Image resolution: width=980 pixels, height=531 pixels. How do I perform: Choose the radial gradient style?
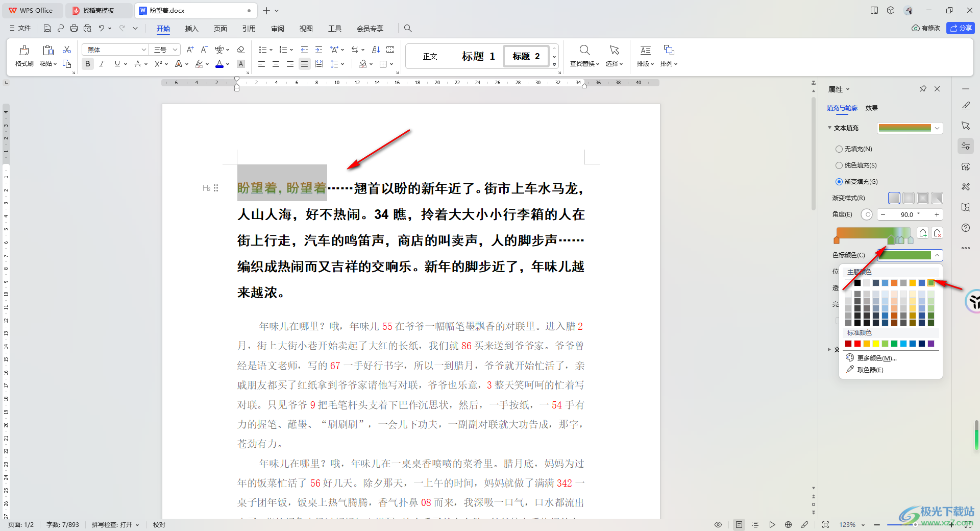909,198
